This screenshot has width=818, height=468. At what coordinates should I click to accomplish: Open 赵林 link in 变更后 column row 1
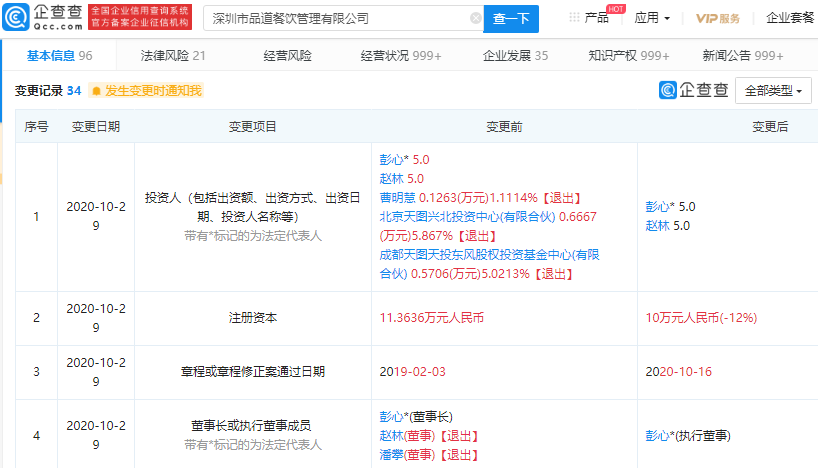[657, 226]
